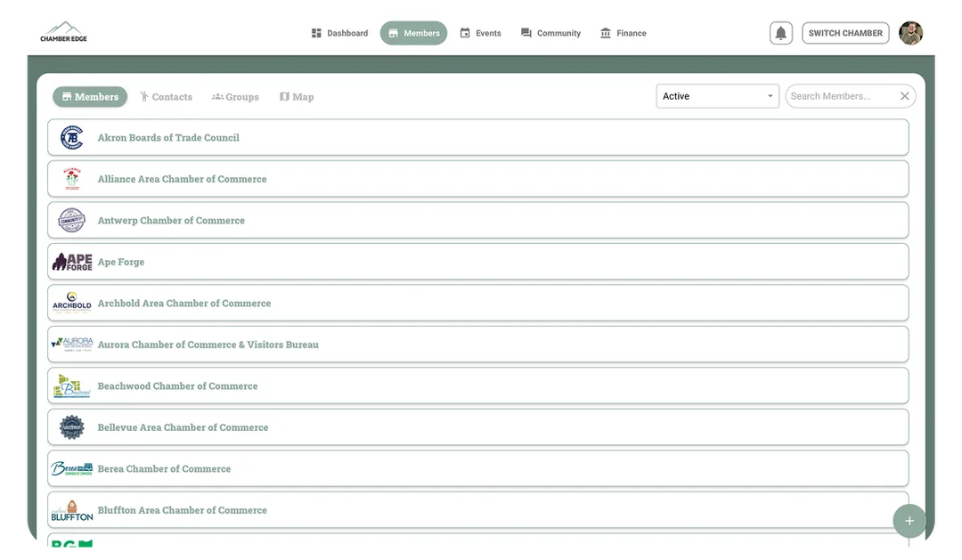
Task: Open Akron Boards of Trade Council
Action: (478, 137)
